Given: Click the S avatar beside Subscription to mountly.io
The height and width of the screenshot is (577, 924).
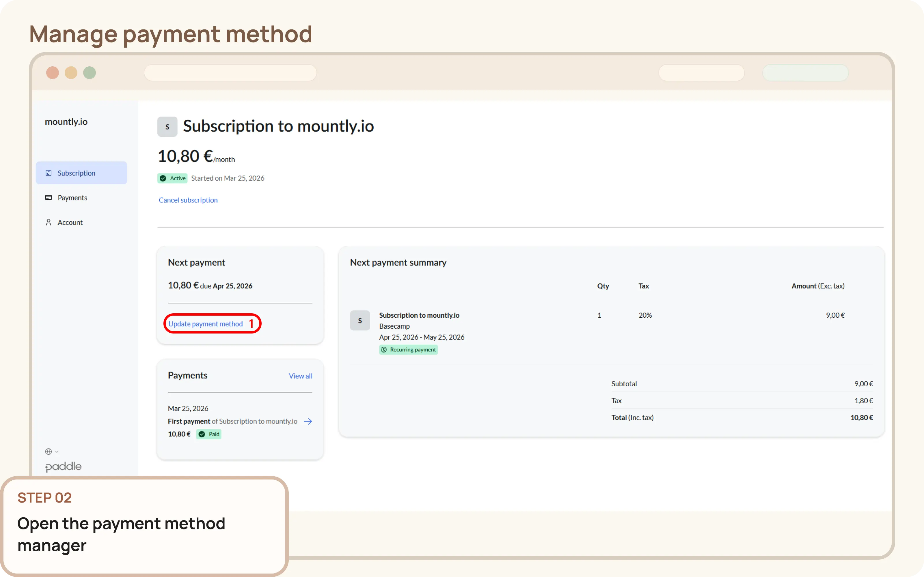Looking at the screenshot, I should tap(167, 126).
